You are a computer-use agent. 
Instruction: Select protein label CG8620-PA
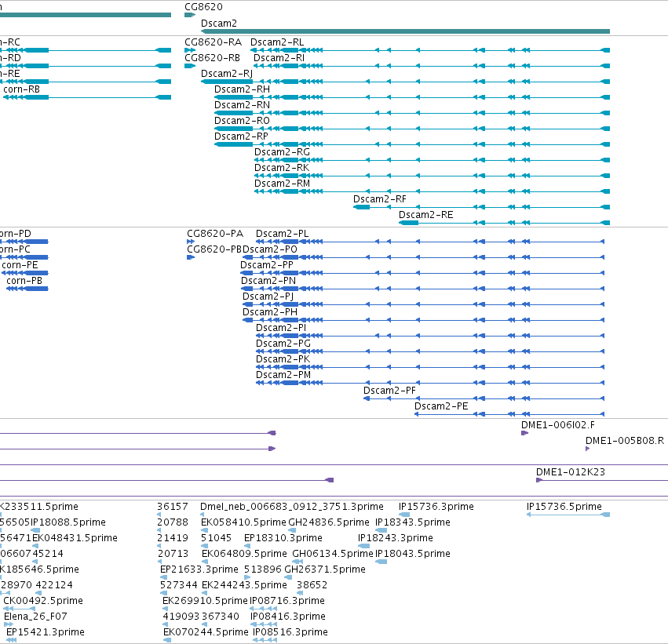click(215, 234)
